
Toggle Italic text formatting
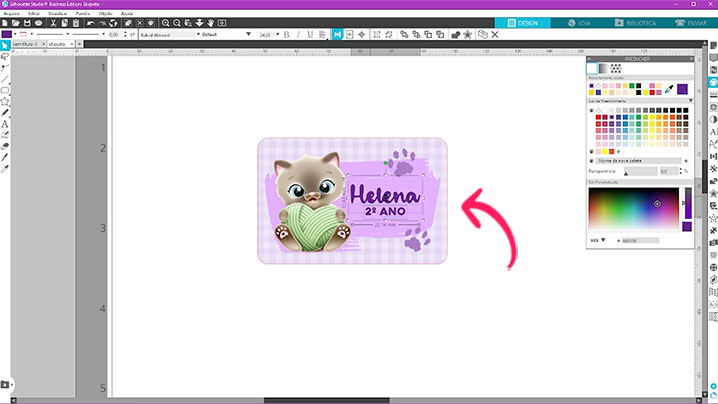299,34
